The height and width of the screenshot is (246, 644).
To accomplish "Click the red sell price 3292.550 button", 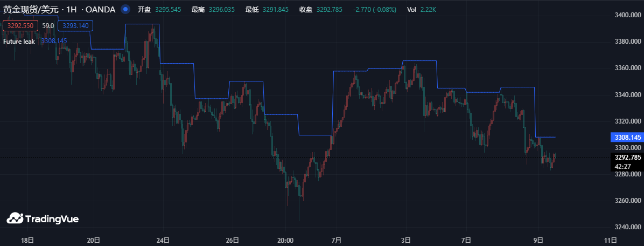I will (19, 25).
